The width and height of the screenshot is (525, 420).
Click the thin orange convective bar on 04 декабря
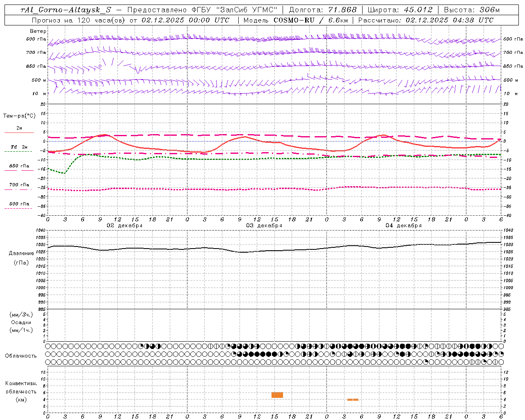pos(353,399)
